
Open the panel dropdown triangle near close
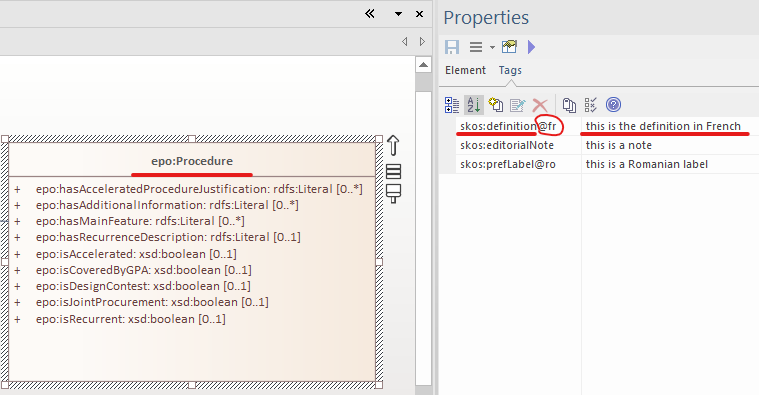click(x=398, y=14)
